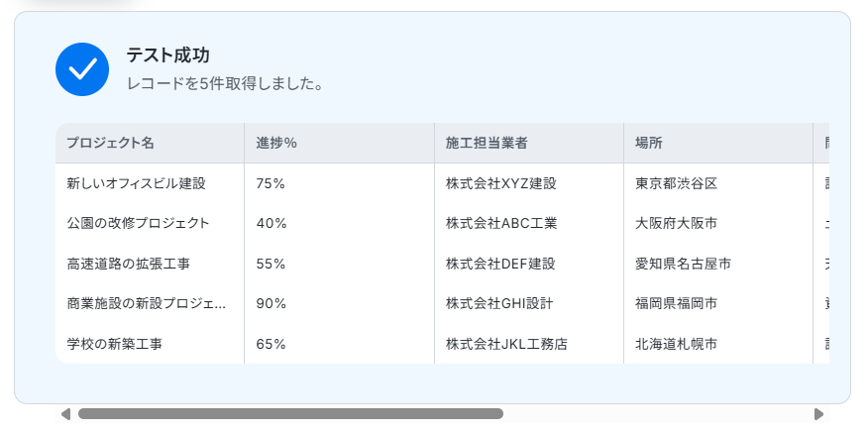Click the scrollbar right arrow
The width and height of the screenshot is (868, 432).
tap(818, 414)
